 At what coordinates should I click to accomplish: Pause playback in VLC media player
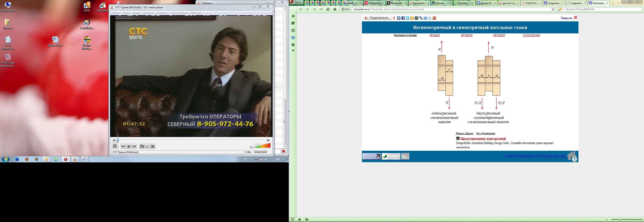pyautogui.click(x=115, y=146)
